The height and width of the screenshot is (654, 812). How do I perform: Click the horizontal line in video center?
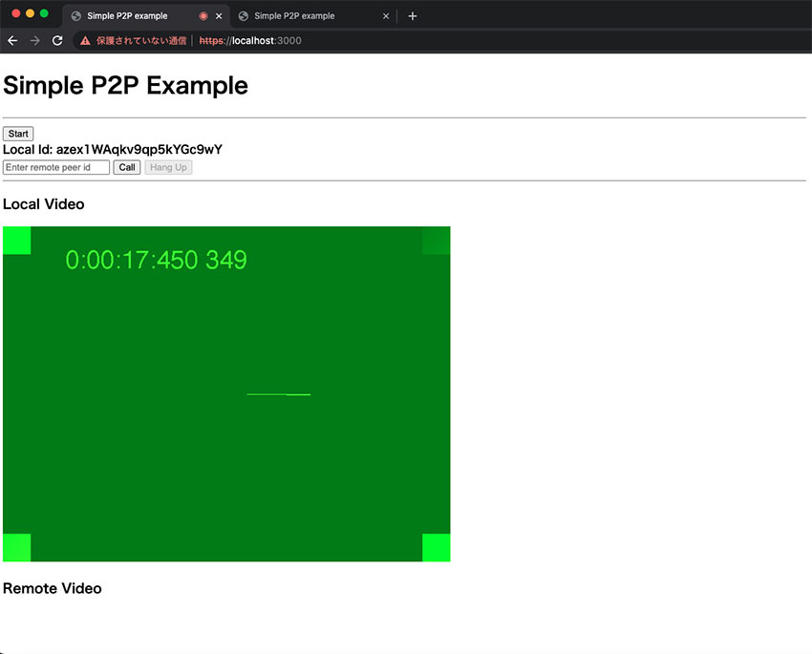(278, 394)
